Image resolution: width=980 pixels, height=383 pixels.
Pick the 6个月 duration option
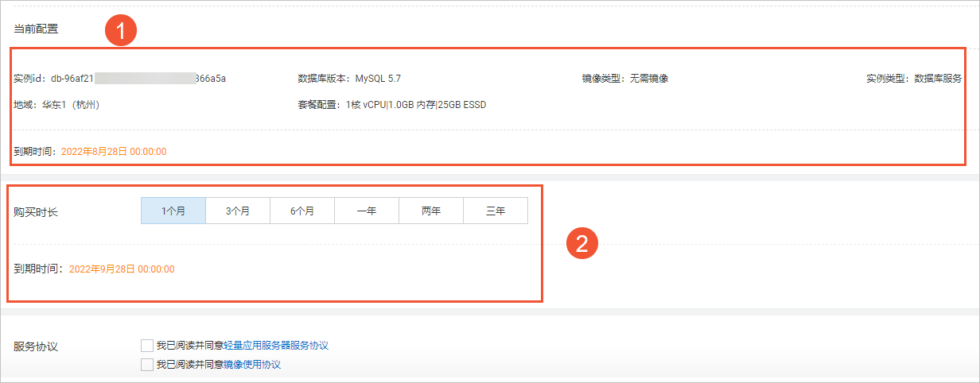[302, 211]
